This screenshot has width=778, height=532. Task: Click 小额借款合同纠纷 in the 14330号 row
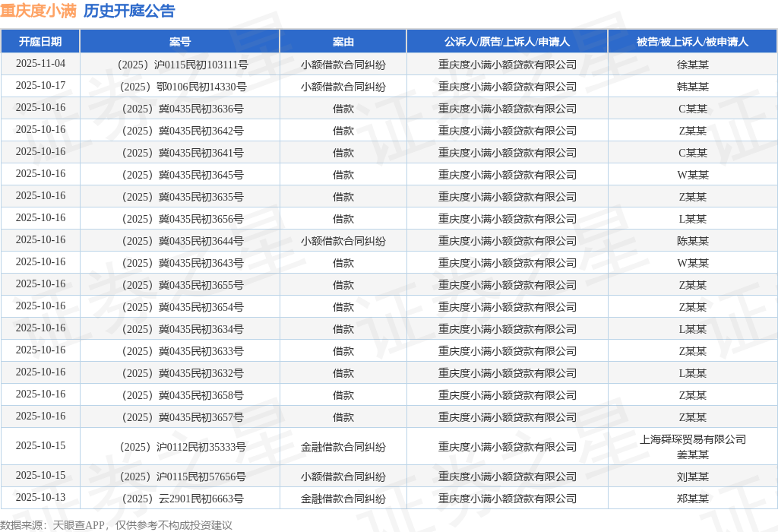coord(343,87)
